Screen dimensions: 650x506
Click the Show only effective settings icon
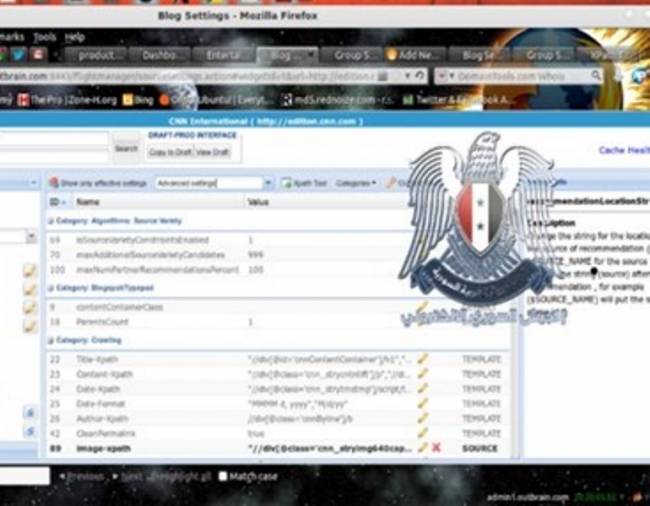(x=54, y=183)
